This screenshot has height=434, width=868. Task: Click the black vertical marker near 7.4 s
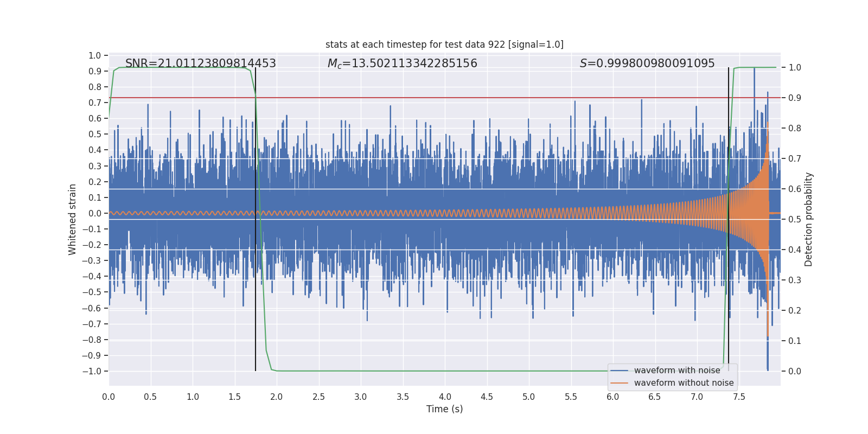[729, 219]
